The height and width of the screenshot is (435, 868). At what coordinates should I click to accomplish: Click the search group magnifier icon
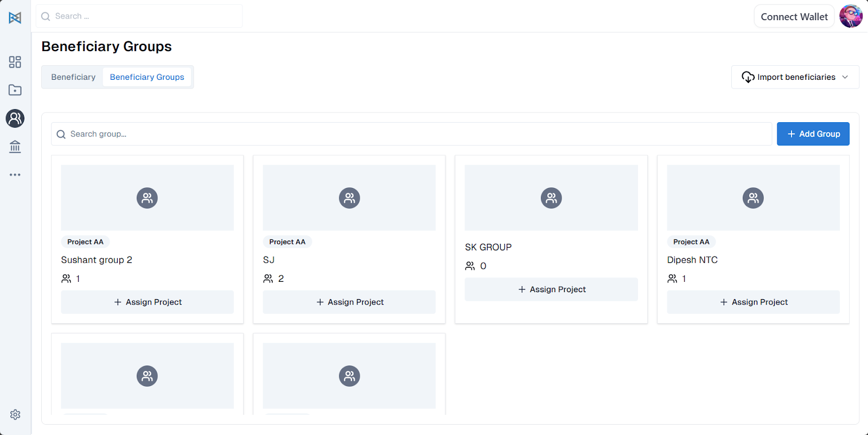pyautogui.click(x=61, y=134)
